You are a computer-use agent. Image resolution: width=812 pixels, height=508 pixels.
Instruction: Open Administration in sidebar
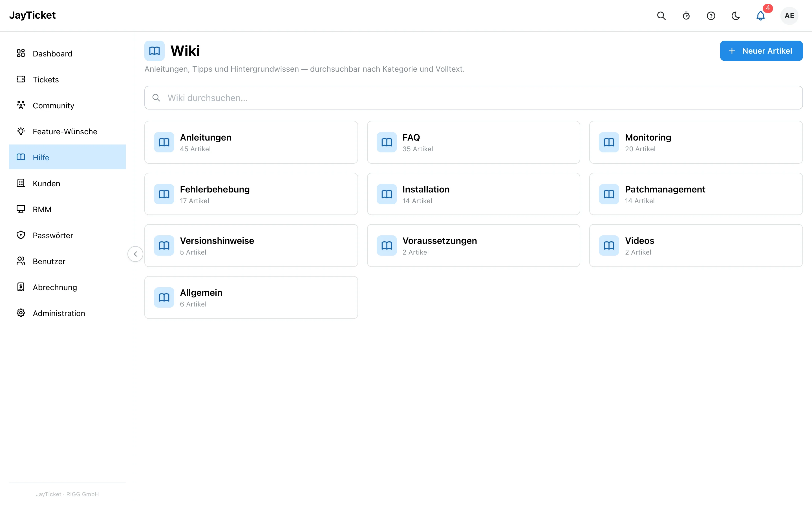pos(67,313)
